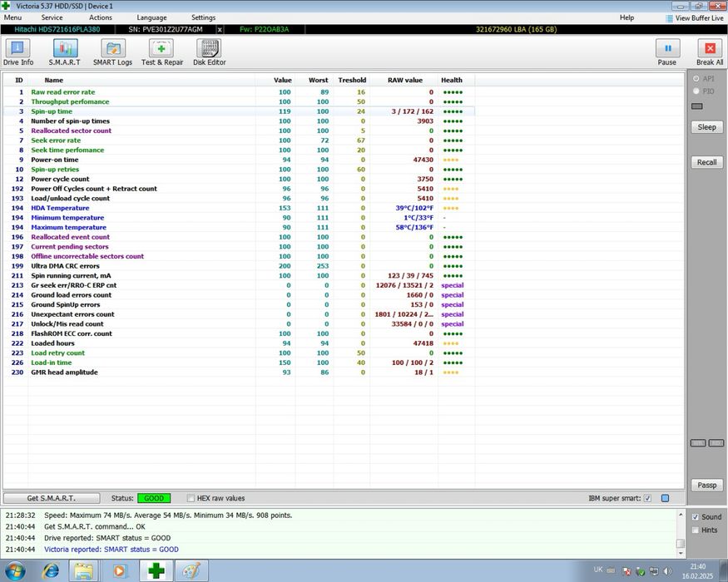Click the Get S.M.A.R.T. button

coord(52,499)
